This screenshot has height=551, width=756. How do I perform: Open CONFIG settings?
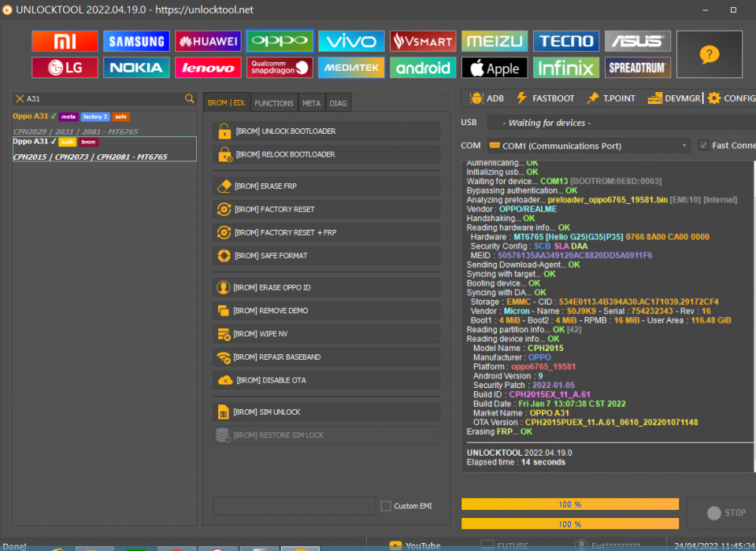[x=732, y=98]
